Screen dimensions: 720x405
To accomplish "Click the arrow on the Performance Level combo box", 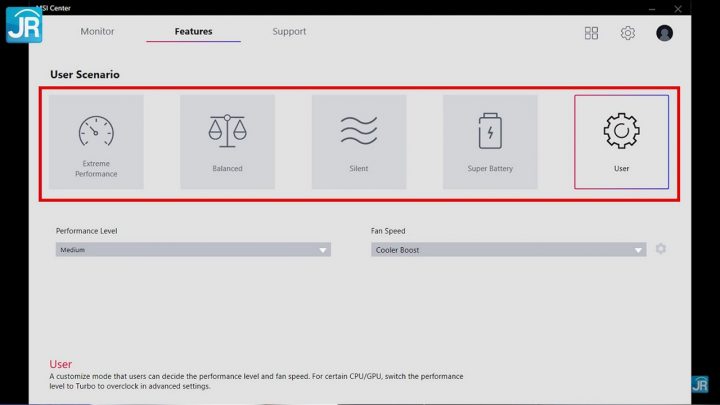I will (323, 250).
